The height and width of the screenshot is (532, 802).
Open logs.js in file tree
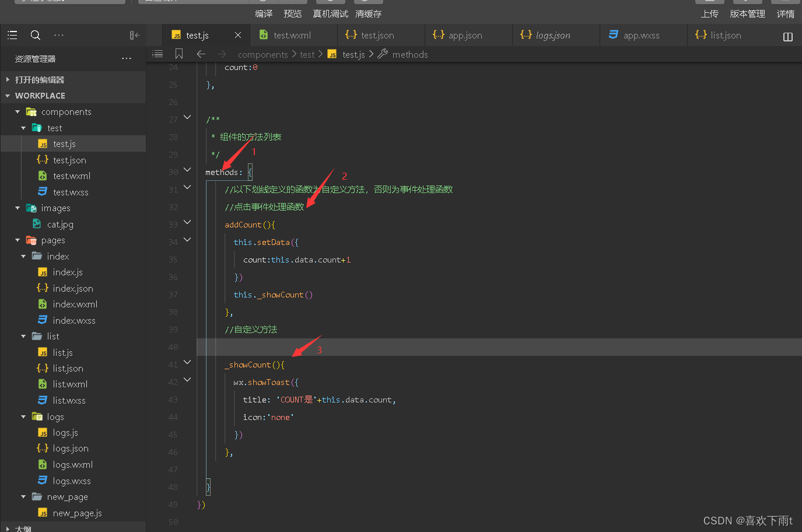(x=73, y=432)
